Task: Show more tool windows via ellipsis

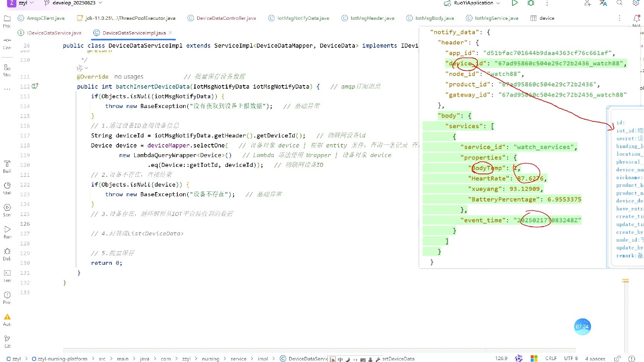Action: click(7, 89)
